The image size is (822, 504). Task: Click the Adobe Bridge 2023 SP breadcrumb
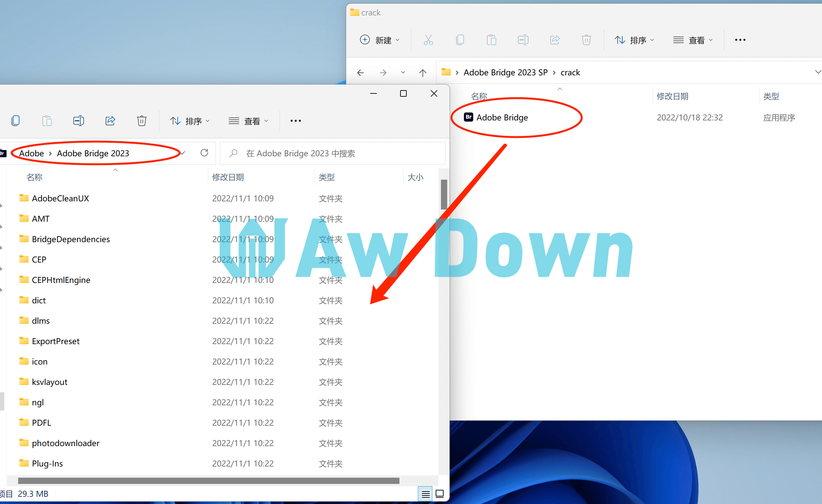pyautogui.click(x=505, y=73)
